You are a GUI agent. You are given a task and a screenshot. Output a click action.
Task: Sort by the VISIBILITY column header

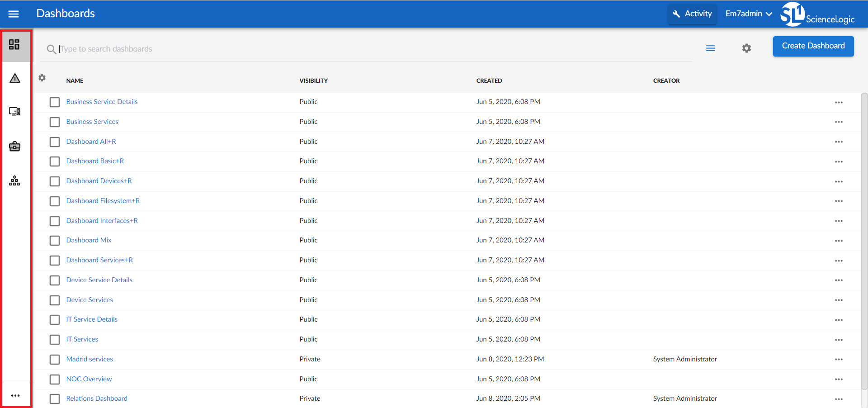pyautogui.click(x=313, y=81)
